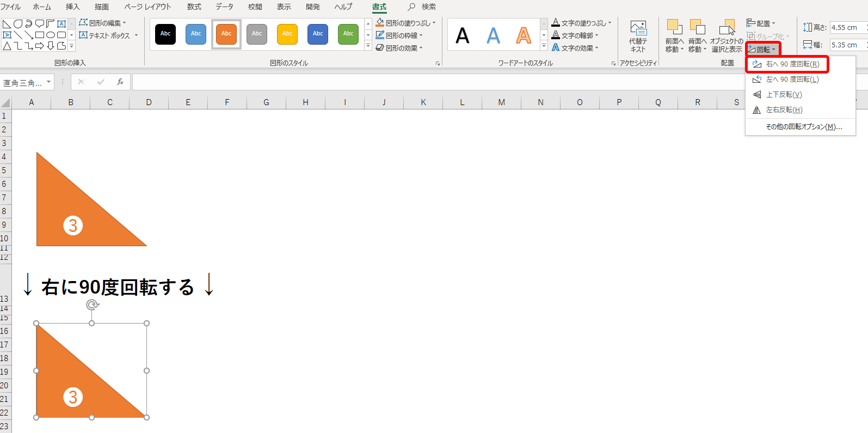Click 前面へ移動 bring forward button
Viewport: 868px width, 433px height.
tap(674, 36)
